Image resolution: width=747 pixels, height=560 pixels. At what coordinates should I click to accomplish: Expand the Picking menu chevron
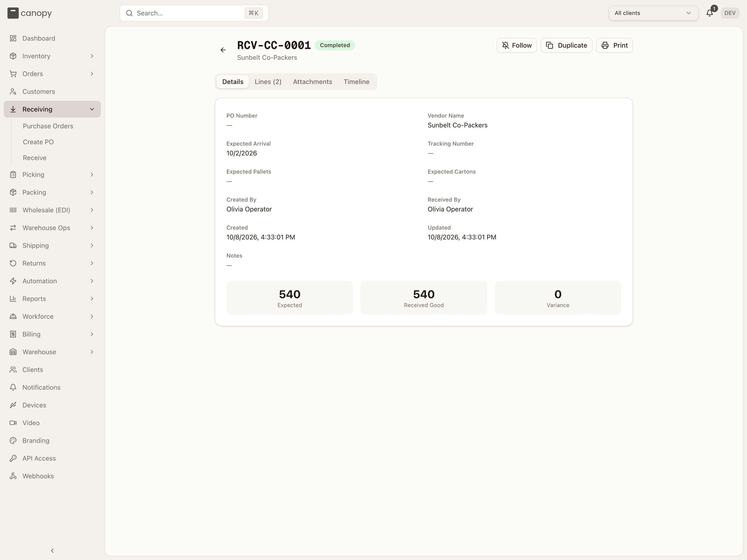[x=92, y=175]
